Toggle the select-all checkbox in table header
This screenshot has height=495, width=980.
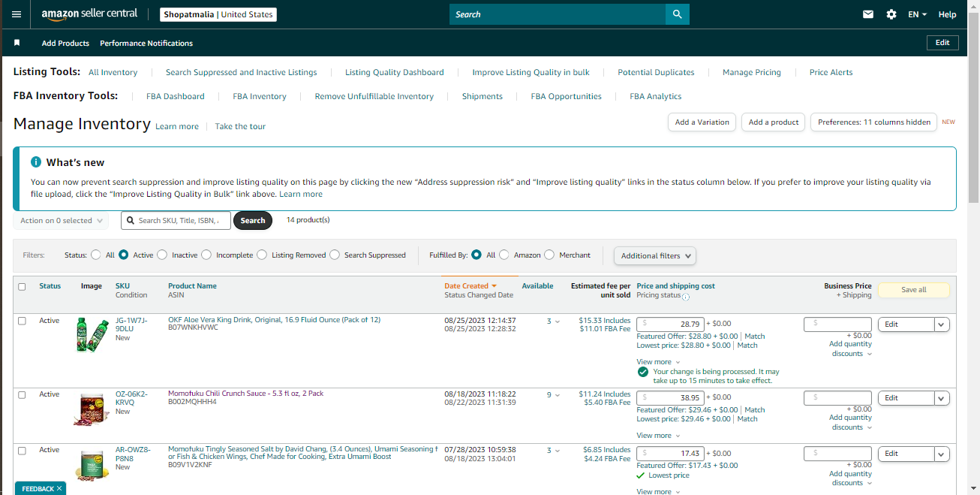22,286
